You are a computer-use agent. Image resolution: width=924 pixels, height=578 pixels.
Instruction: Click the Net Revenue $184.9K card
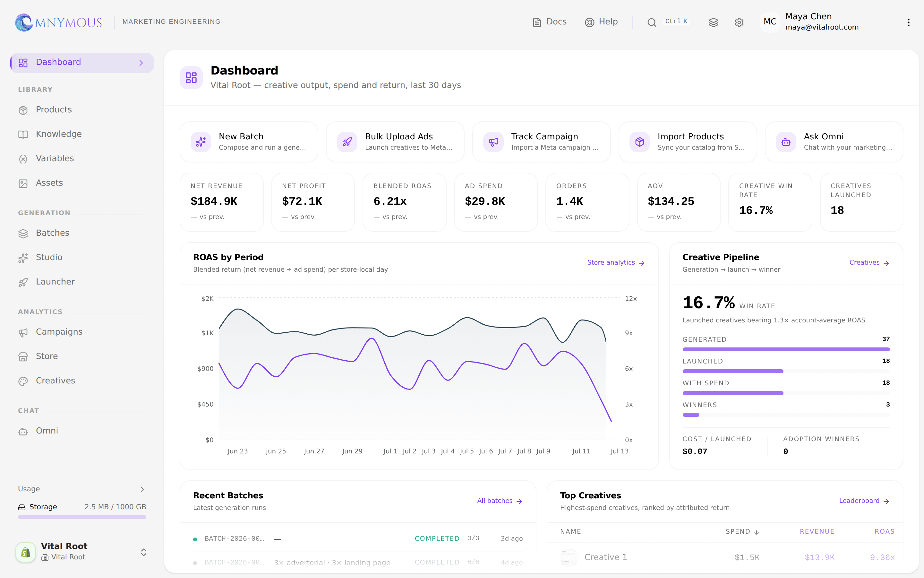pyautogui.click(x=221, y=202)
